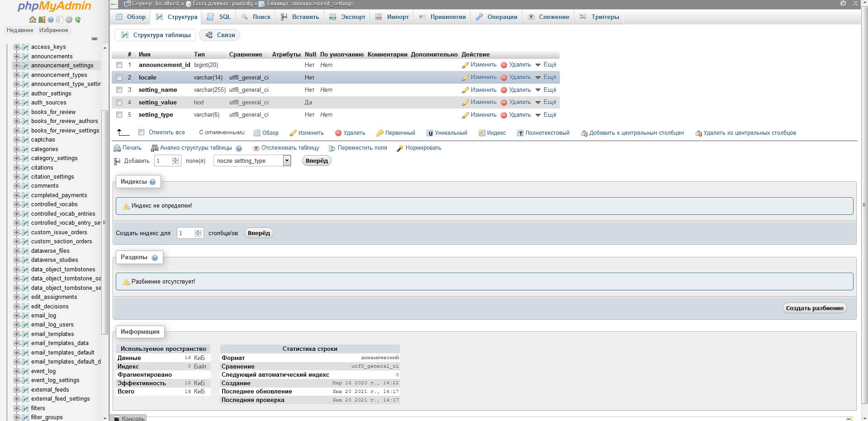Open phpMyAdmin documentation help icon in sidebar
868x421 pixels.
[51, 19]
